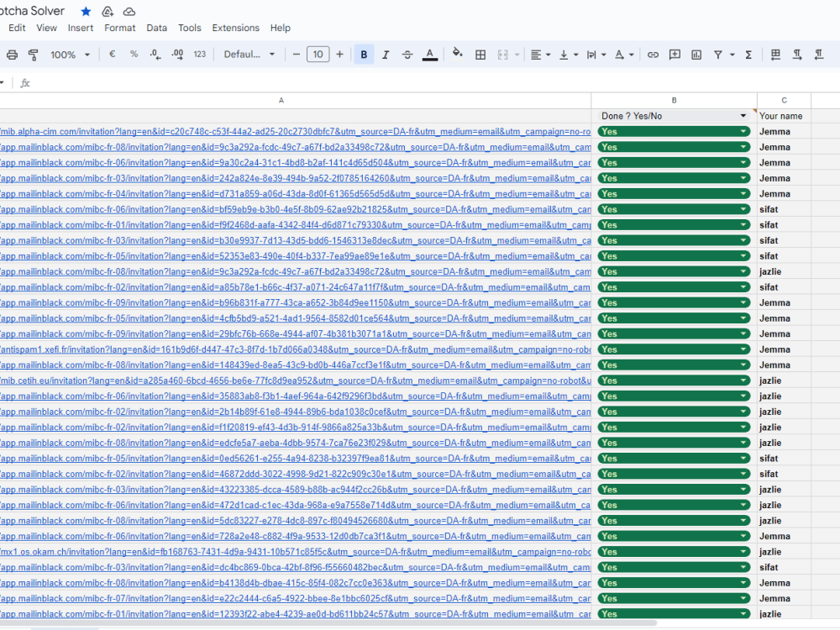
Task: Format as currency with euro icon
Action: (x=112, y=54)
